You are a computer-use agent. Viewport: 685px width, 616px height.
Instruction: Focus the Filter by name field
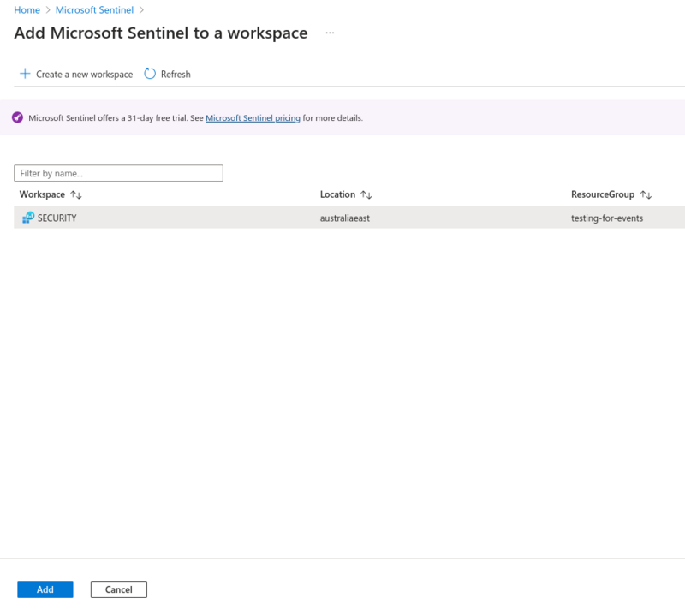118,173
